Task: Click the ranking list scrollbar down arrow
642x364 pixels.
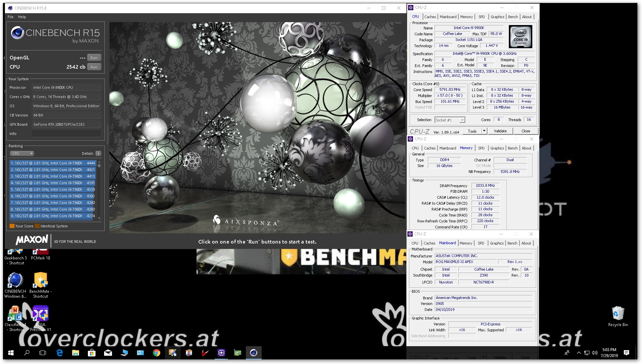Action: [99, 218]
